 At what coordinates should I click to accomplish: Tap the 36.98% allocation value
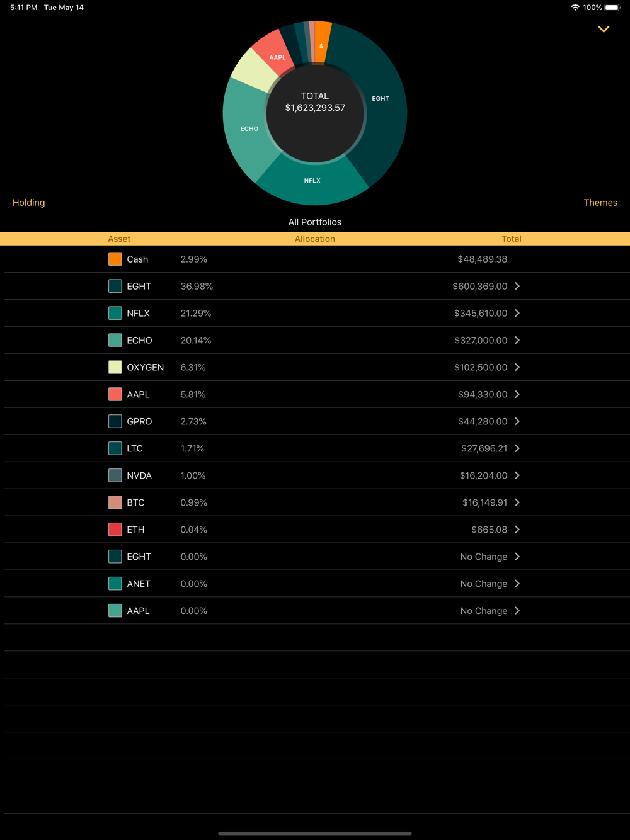click(197, 286)
